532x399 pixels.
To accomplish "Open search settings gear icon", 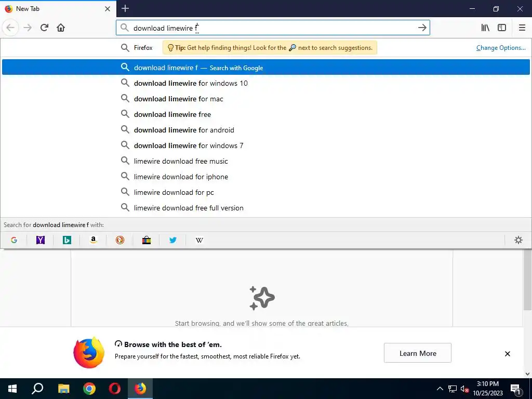I will pos(518,240).
